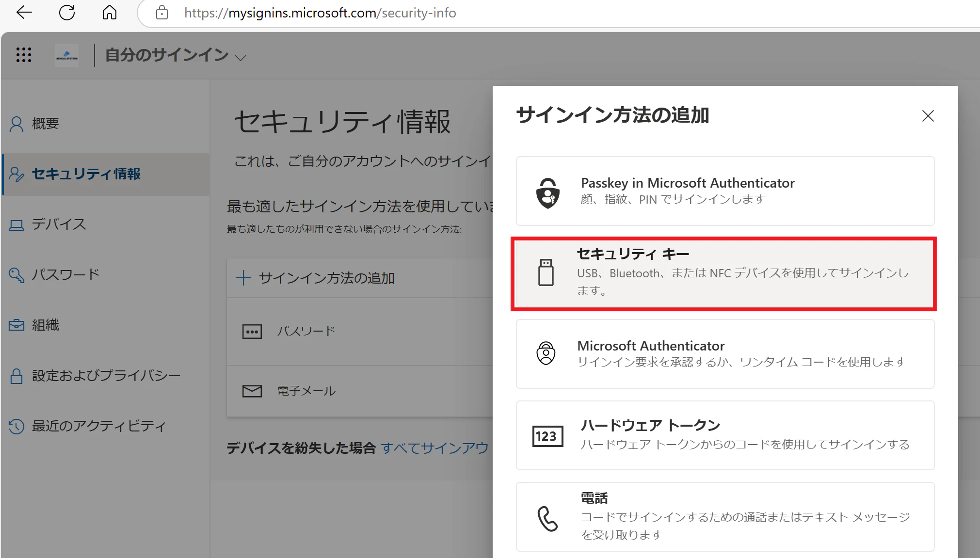Click text 顔、指紋、PIN でサインインします
980x558 pixels.
tap(673, 199)
